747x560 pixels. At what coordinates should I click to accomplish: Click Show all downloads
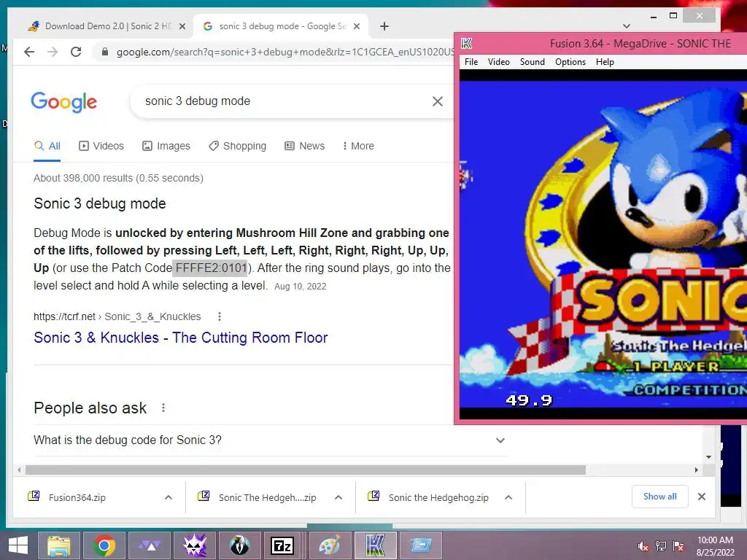pyautogui.click(x=659, y=497)
